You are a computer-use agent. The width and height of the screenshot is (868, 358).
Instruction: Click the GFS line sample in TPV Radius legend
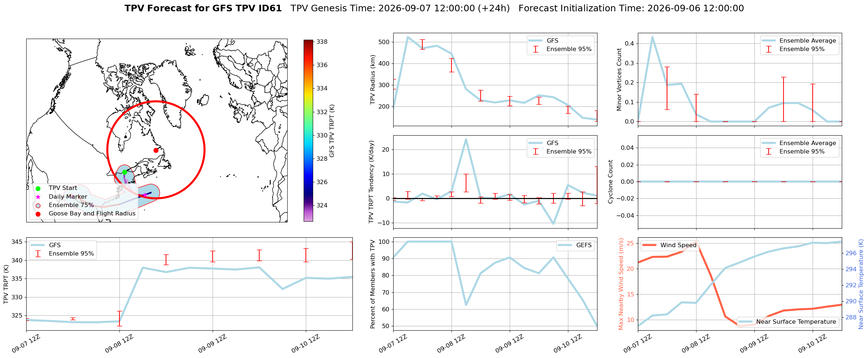pyautogui.click(x=536, y=41)
